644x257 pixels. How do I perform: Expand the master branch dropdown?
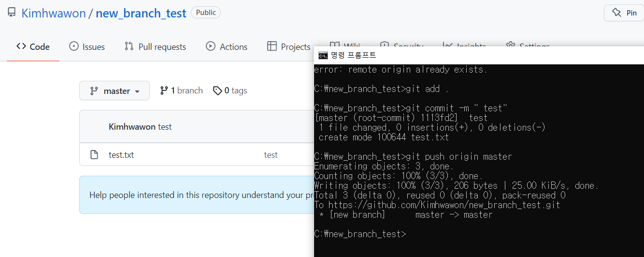point(114,91)
